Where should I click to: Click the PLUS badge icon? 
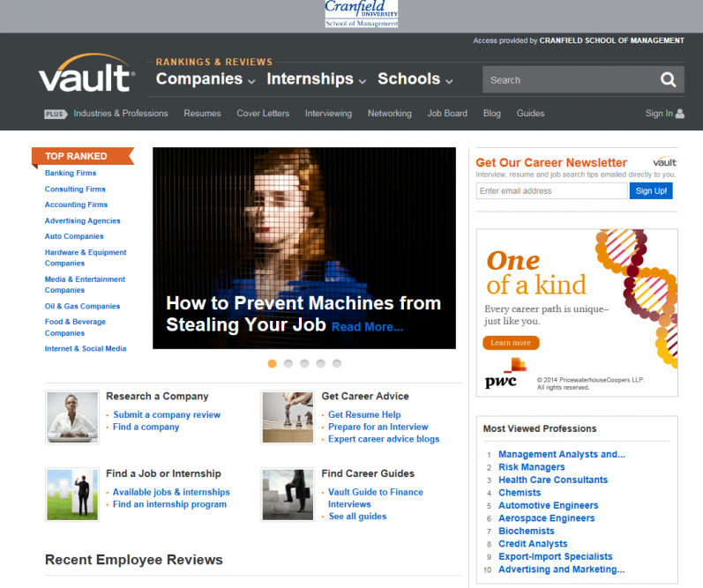pyautogui.click(x=56, y=114)
